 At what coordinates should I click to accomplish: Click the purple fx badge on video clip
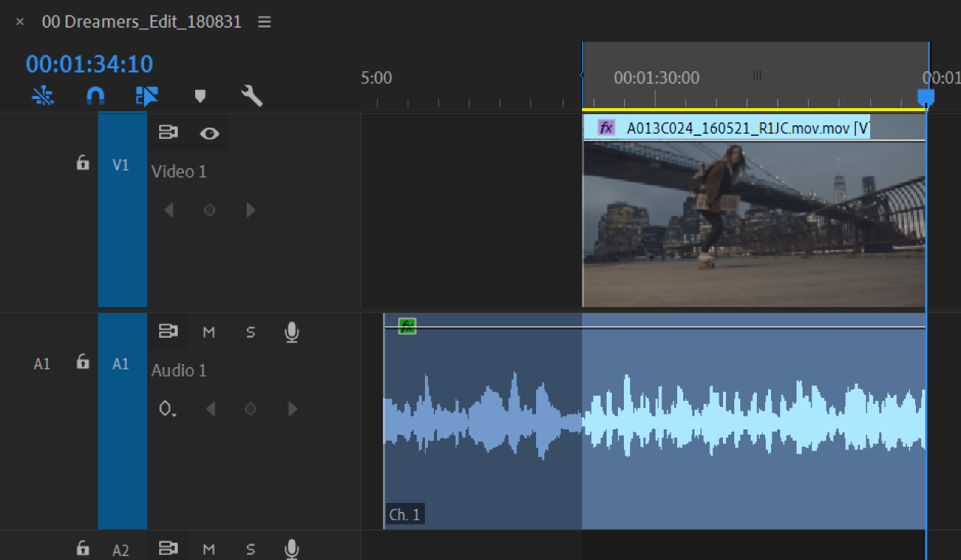coord(606,128)
